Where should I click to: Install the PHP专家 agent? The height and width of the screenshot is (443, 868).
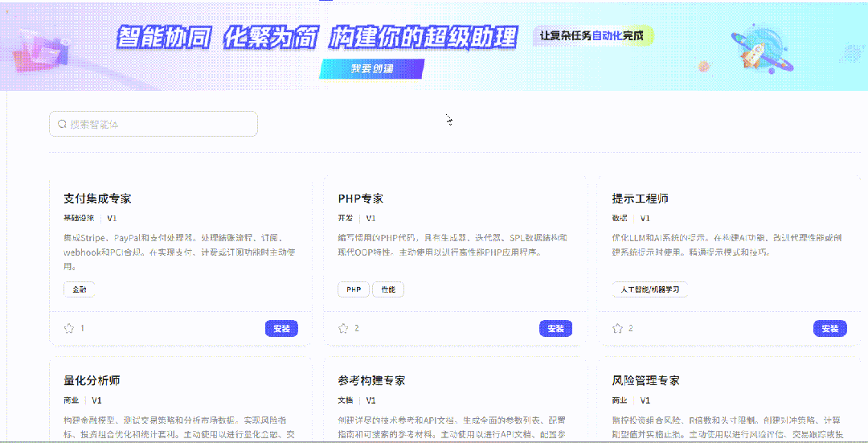556,328
